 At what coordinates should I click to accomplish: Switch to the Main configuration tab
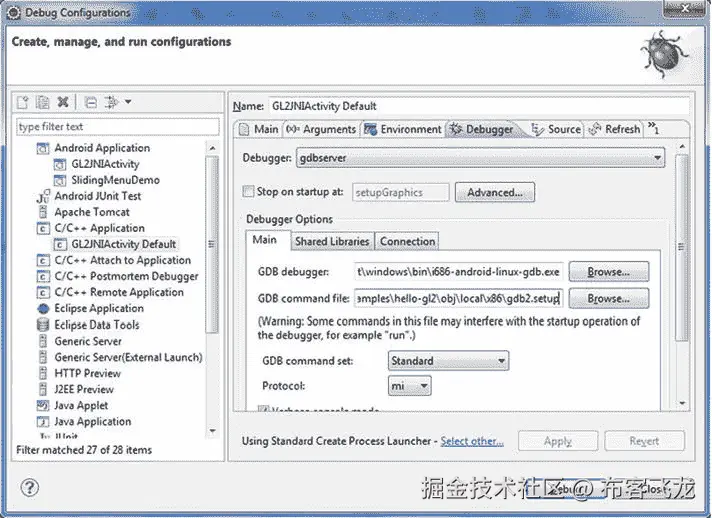point(258,129)
